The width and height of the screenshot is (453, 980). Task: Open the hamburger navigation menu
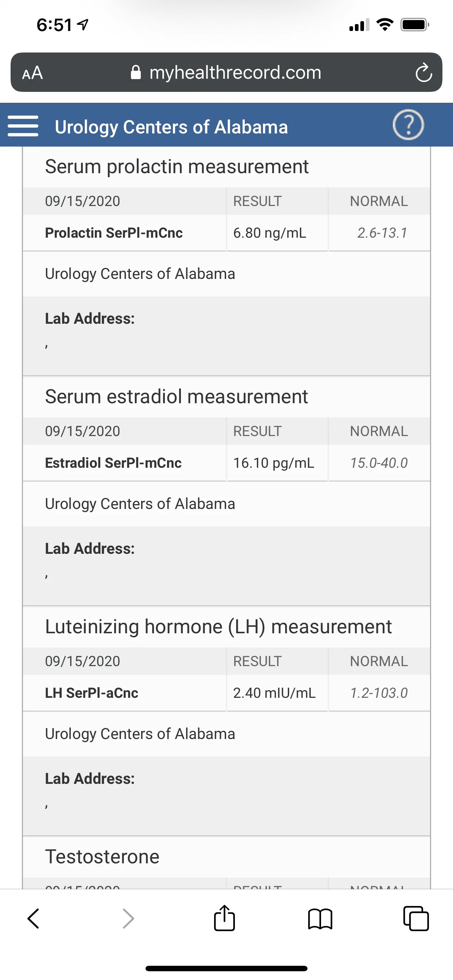(23, 126)
